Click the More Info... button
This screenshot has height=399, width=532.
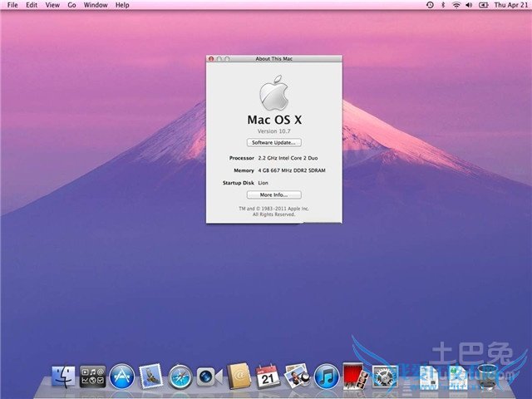[273, 195]
